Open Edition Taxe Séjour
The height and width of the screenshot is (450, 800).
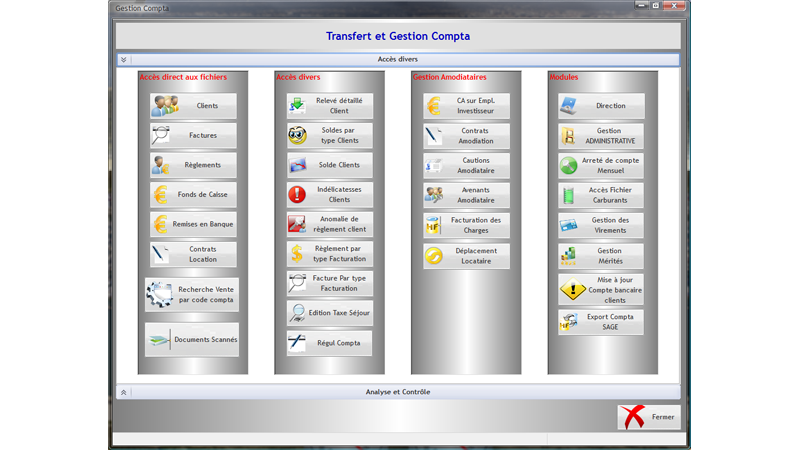(x=330, y=313)
